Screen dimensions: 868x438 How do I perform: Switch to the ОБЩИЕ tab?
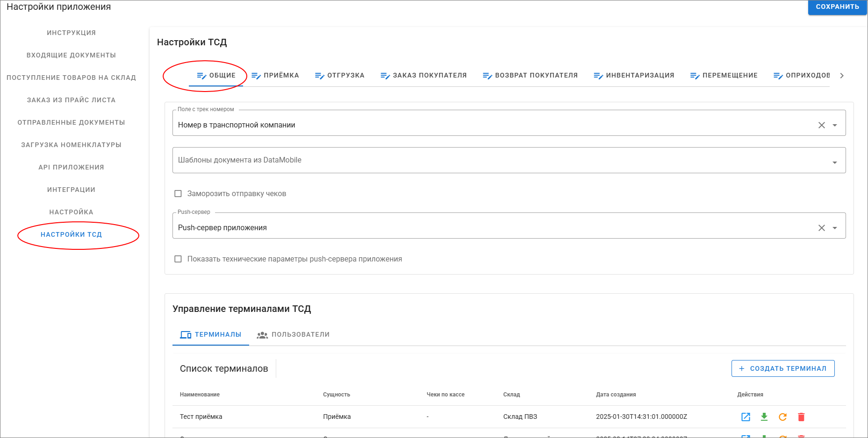pyautogui.click(x=216, y=76)
